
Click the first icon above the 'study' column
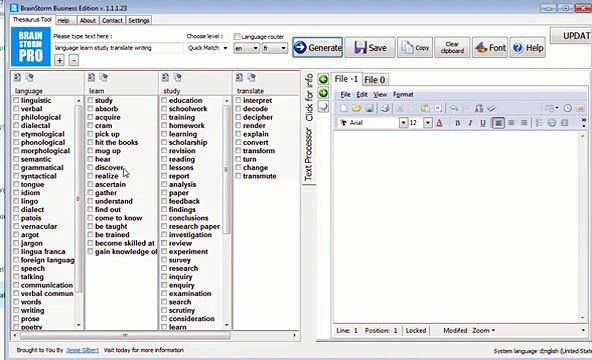coord(165,77)
